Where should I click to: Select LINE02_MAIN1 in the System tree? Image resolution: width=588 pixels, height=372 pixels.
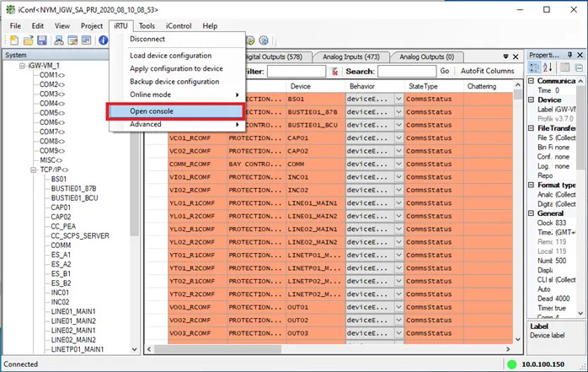tap(73, 331)
